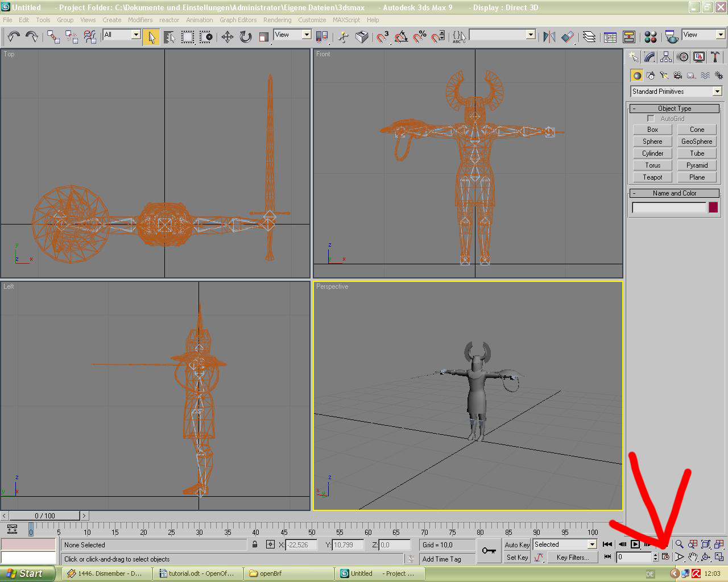Image resolution: width=728 pixels, height=582 pixels.
Task: Collapse the Object Type rollout
Action: tap(675, 109)
